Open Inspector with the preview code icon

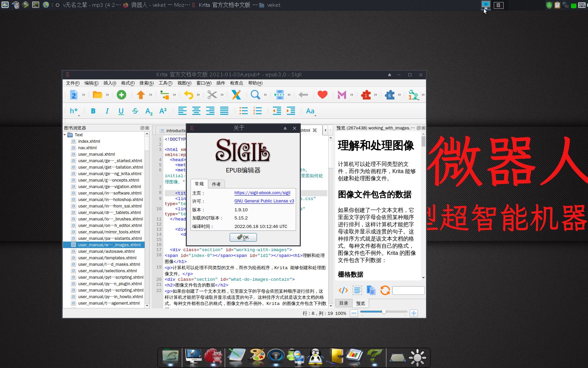click(343, 290)
